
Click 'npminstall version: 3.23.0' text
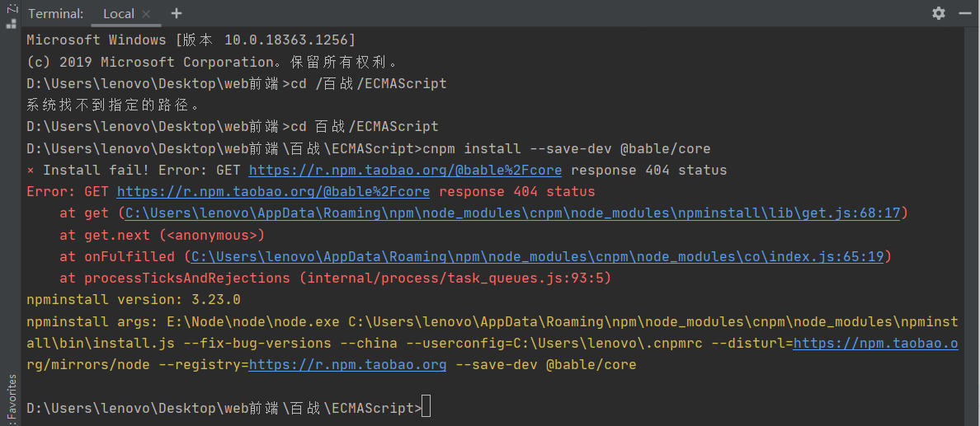coord(133,299)
